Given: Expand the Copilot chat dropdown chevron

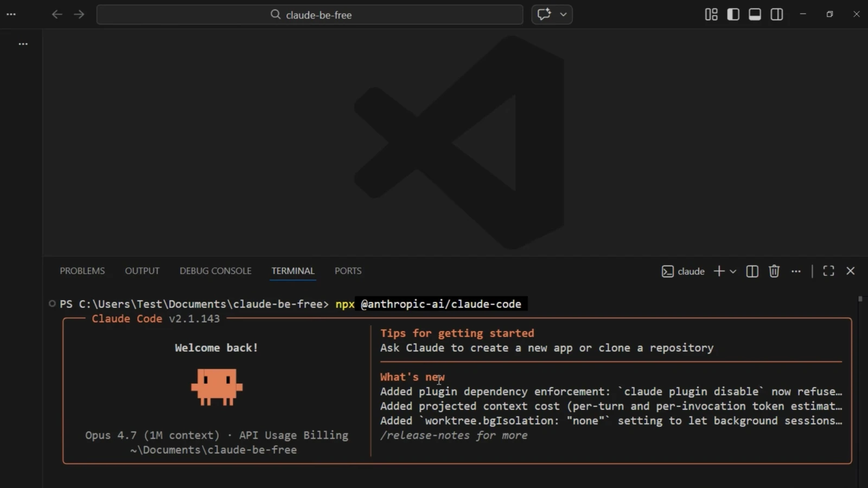Looking at the screenshot, I should pos(563,15).
